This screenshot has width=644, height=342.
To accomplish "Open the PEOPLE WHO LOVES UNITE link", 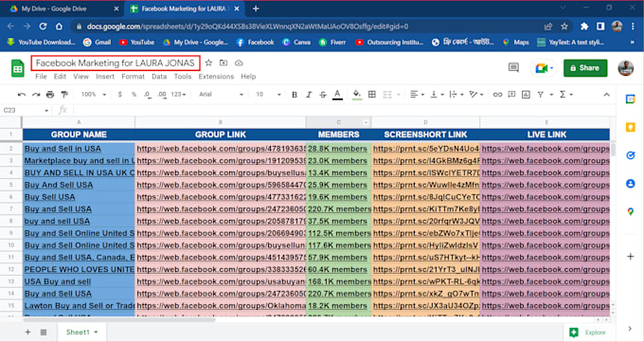I will pos(80,270).
